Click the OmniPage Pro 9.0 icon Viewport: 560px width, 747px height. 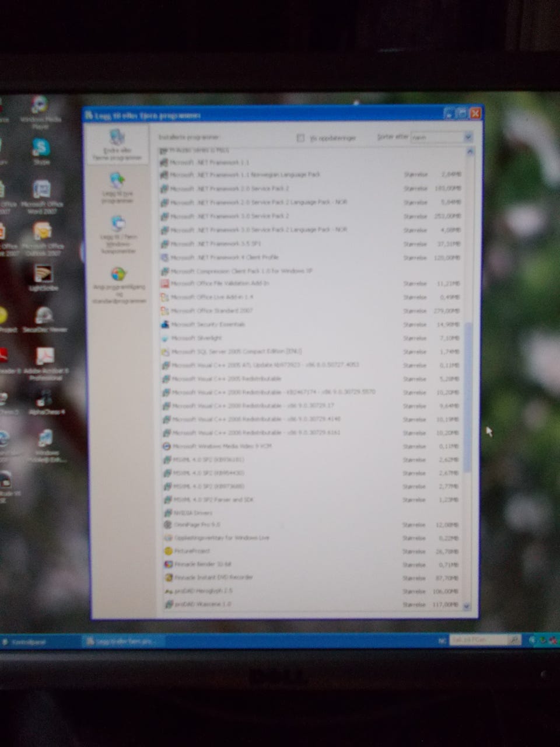coord(167,525)
